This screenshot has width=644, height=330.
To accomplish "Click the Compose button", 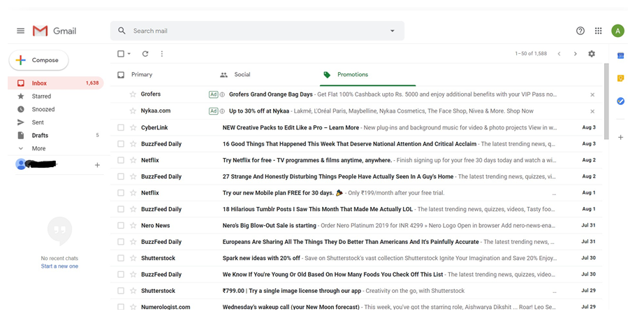I will pos(38,60).
